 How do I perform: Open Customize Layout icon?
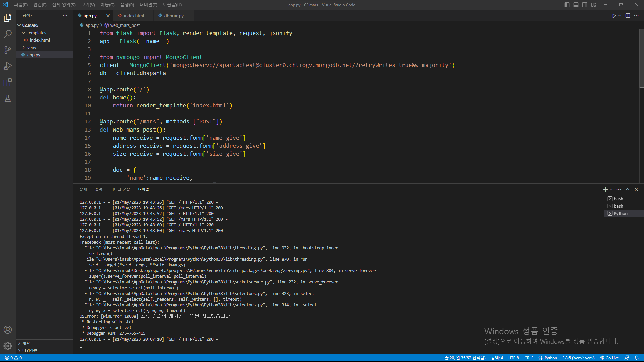(x=594, y=5)
